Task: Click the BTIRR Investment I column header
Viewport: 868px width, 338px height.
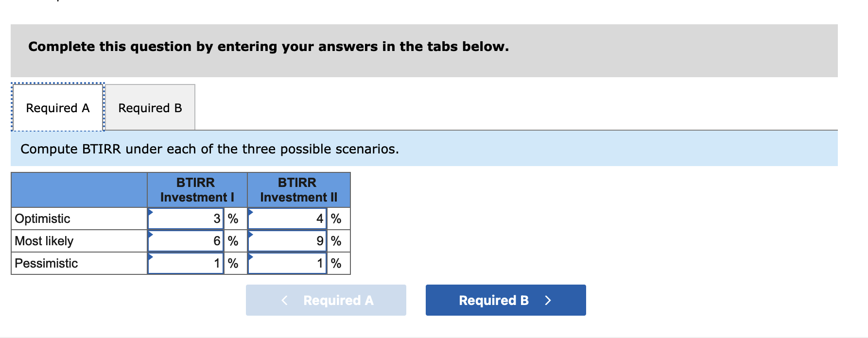Action: (196, 190)
